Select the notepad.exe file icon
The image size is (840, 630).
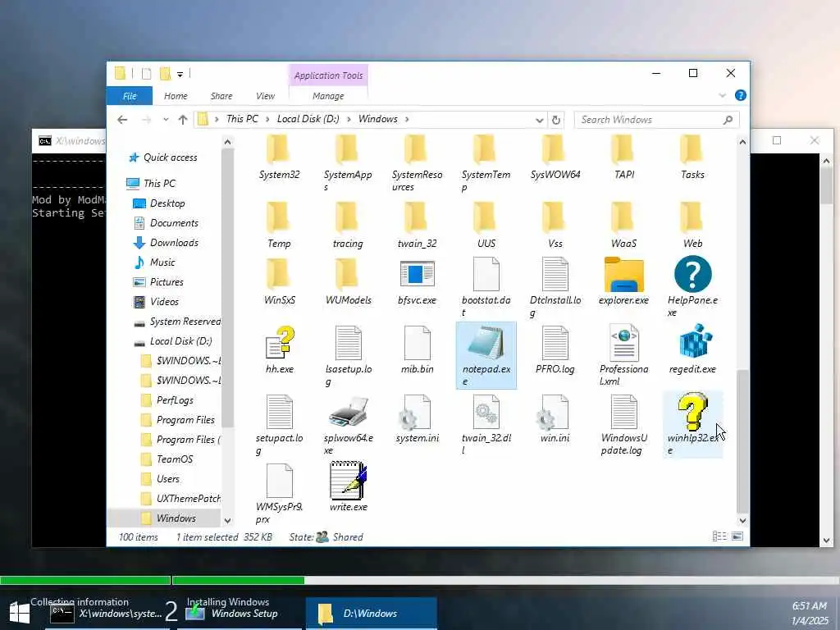coord(486,343)
